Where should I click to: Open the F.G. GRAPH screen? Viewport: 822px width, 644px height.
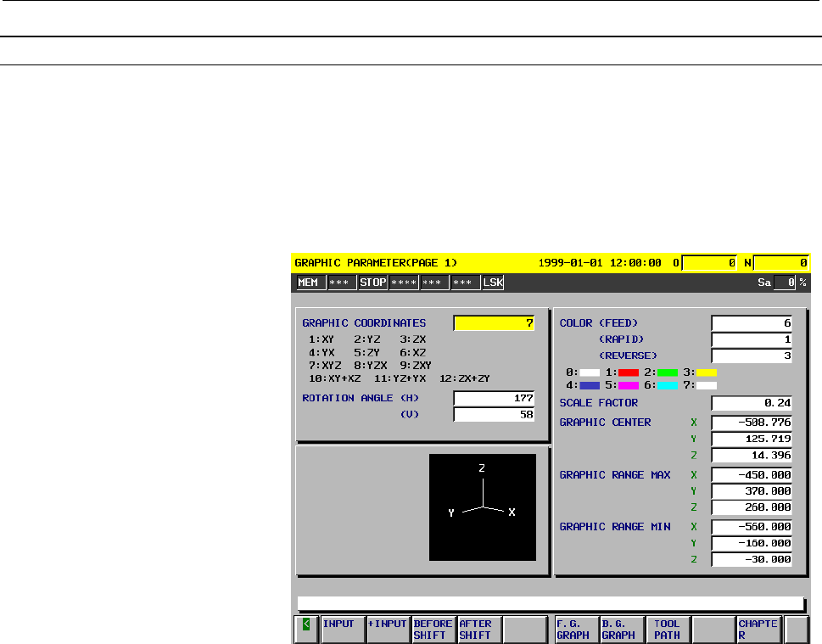(x=576, y=629)
